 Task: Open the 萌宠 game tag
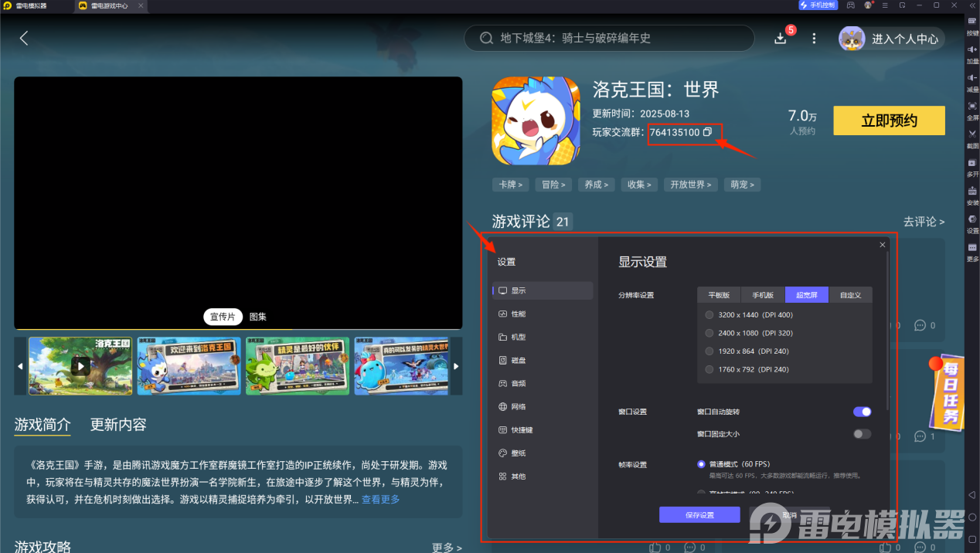click(743, 185)
